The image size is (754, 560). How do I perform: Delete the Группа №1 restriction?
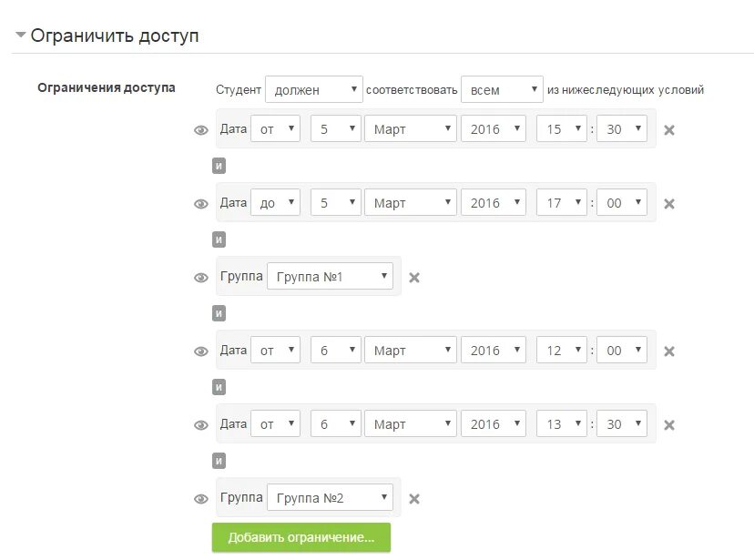[414, 278]
